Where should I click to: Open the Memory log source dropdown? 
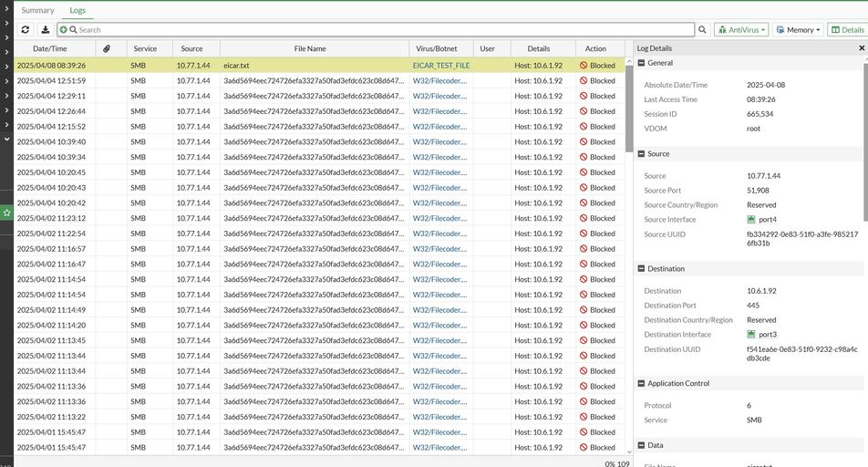[x=798, y=30]
